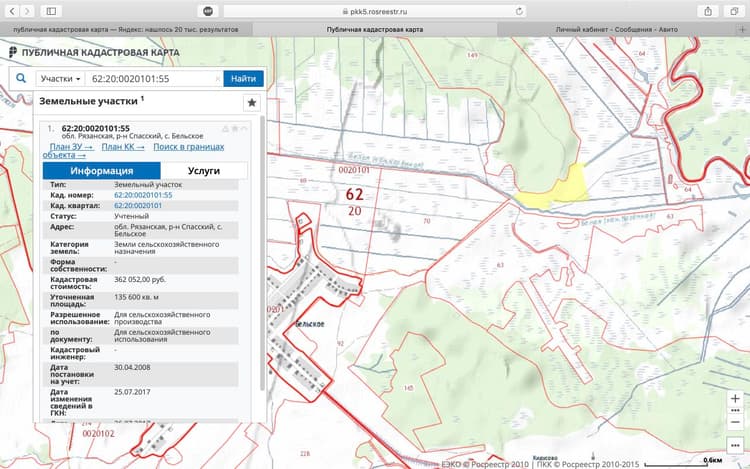The image size is (750, 469).
Task: Open the Личный кабинет Авито browser tab
Action: tap(617, 29)
